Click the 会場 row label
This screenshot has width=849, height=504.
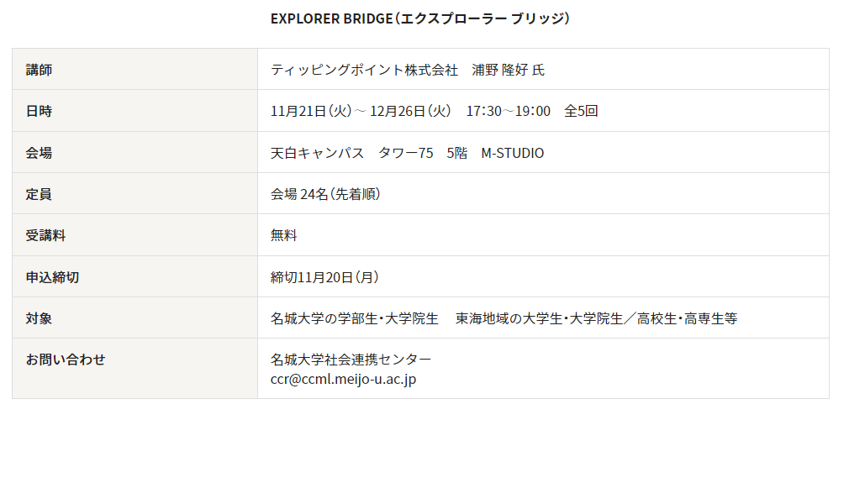(x=39, y=153)
